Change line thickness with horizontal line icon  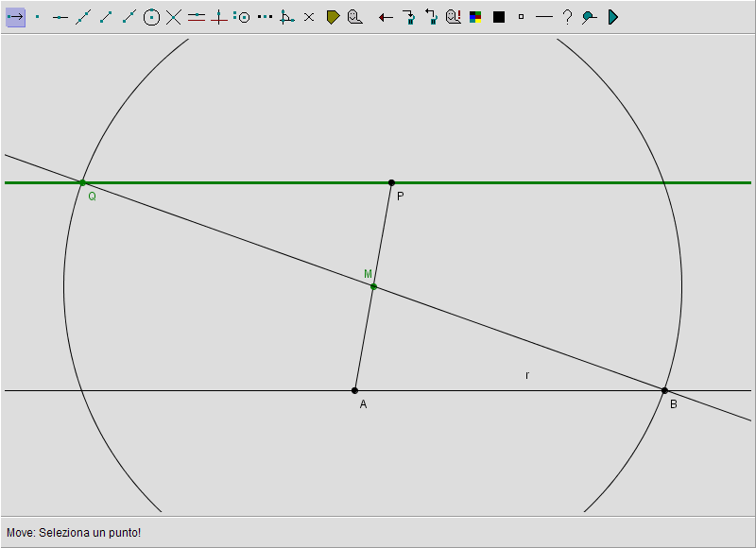tap(544, 17)
